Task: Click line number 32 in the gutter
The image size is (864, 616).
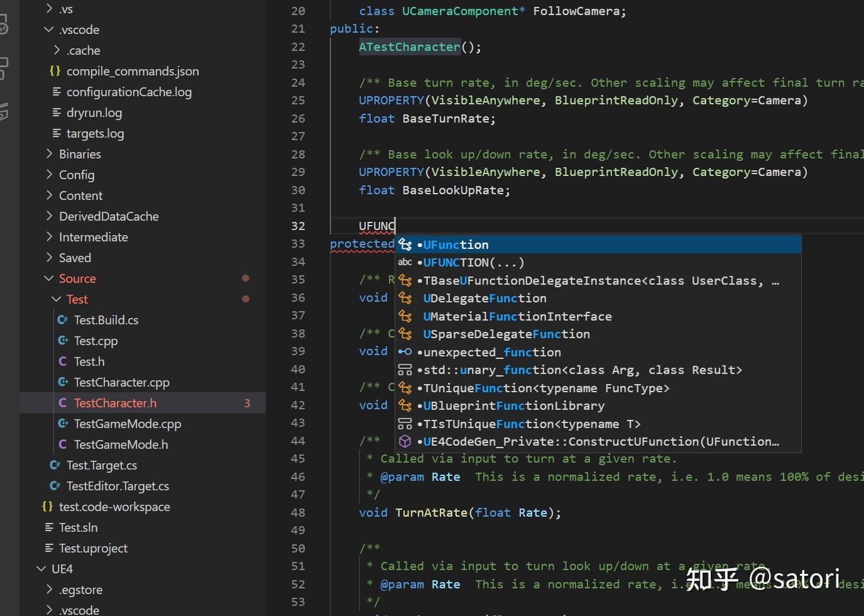Action: 298,226
